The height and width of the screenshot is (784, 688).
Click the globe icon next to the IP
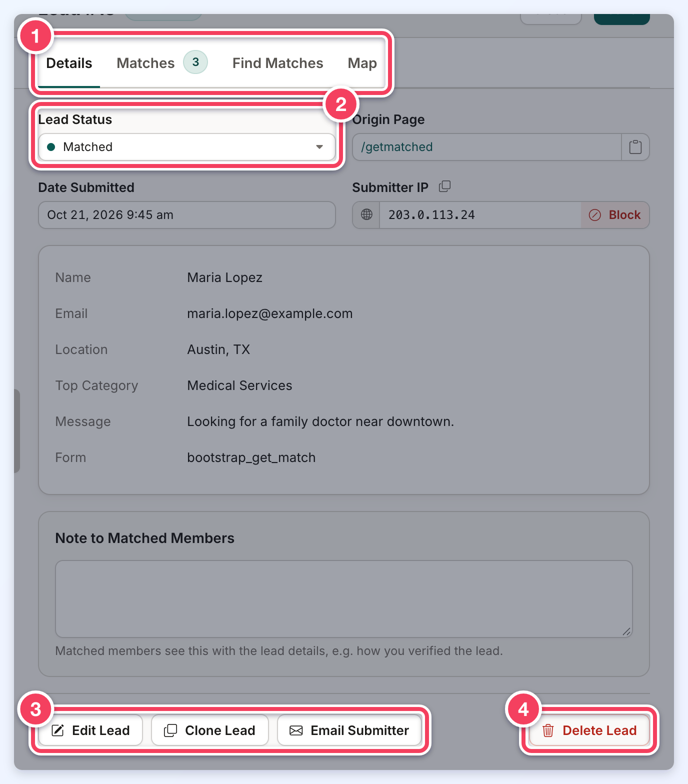pos(366,215)
